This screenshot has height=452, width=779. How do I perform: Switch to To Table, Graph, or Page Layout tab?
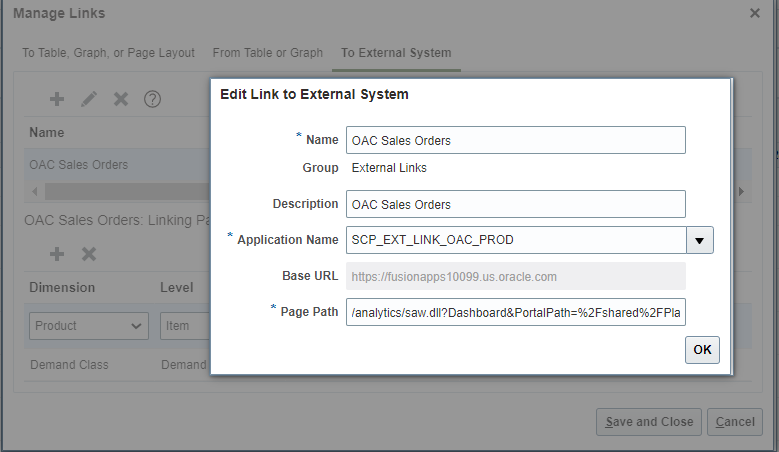coord(111,53)
